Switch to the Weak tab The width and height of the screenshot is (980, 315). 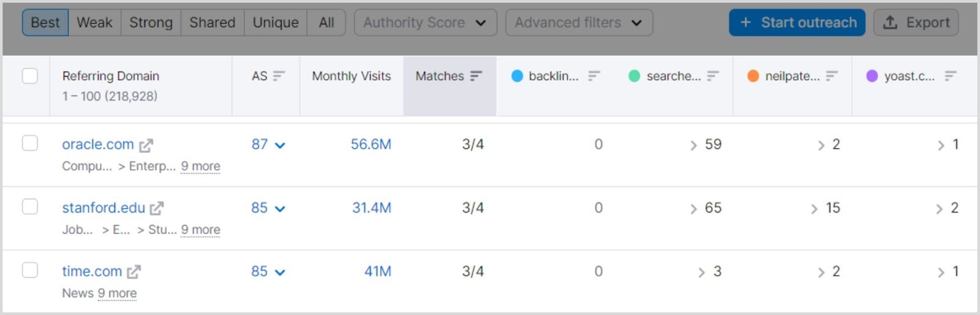[x=94, y=23]
